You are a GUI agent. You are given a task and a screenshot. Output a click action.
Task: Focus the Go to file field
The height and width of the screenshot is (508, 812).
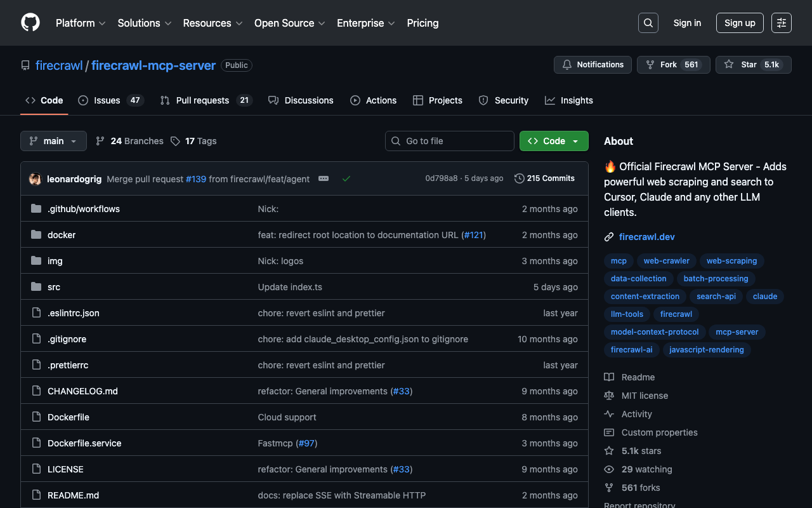450,141
